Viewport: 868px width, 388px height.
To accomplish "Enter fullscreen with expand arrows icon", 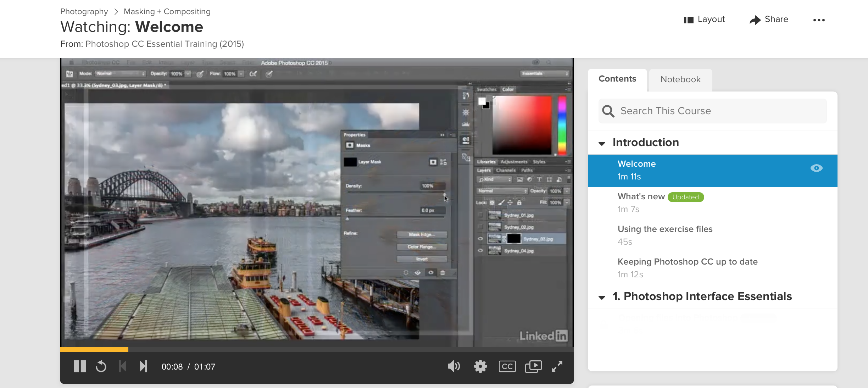I will [557, 366].
